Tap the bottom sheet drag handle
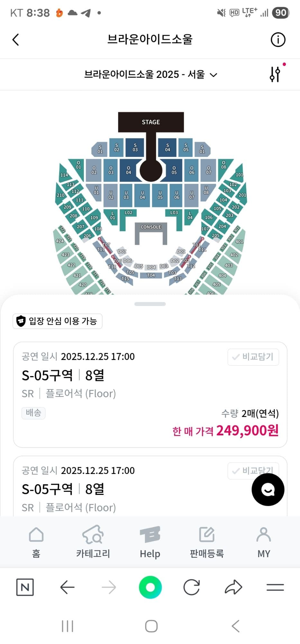Viewport: 300px width, 644px height. tap(150, 304)
